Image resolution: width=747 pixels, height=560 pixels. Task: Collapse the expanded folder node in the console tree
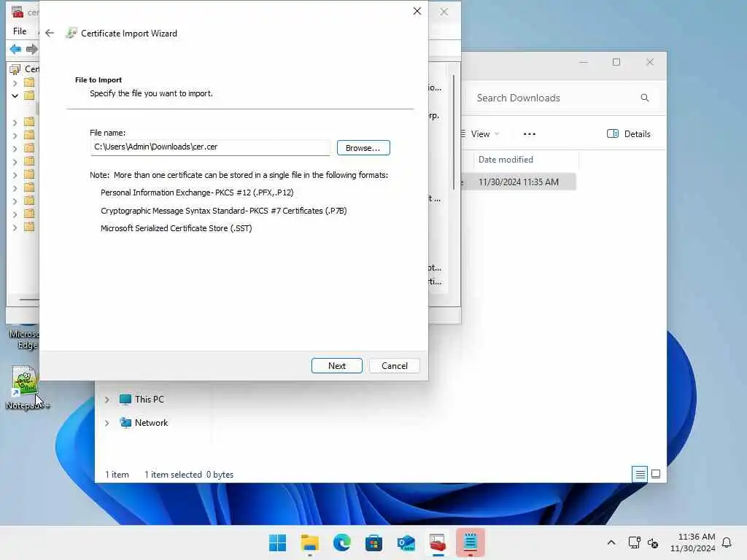pos(15,96)
